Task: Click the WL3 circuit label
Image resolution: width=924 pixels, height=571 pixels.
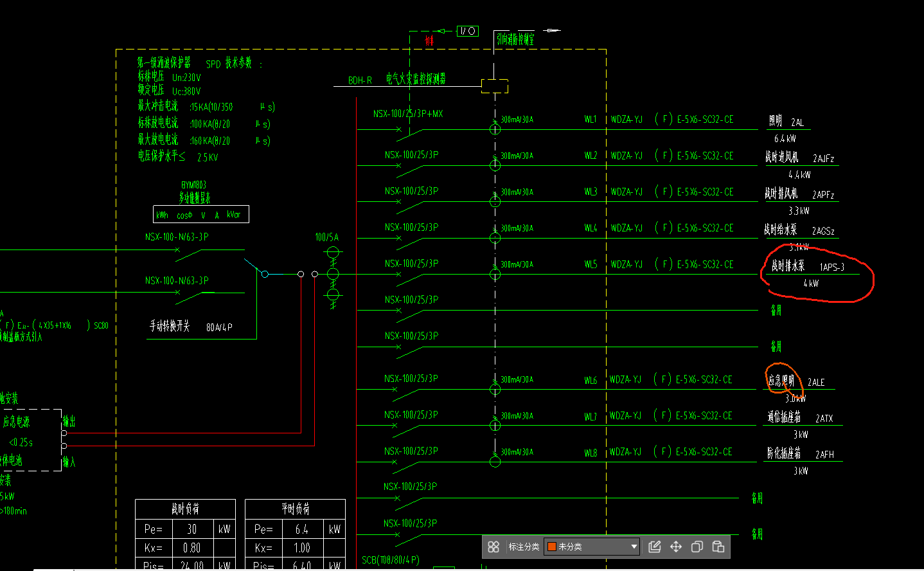Action: tap(591, 192)
